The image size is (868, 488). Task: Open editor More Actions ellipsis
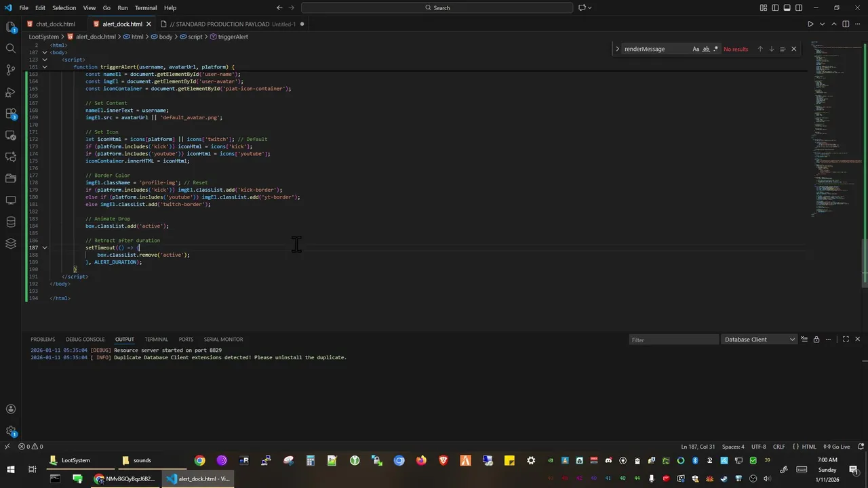[857, 24]
